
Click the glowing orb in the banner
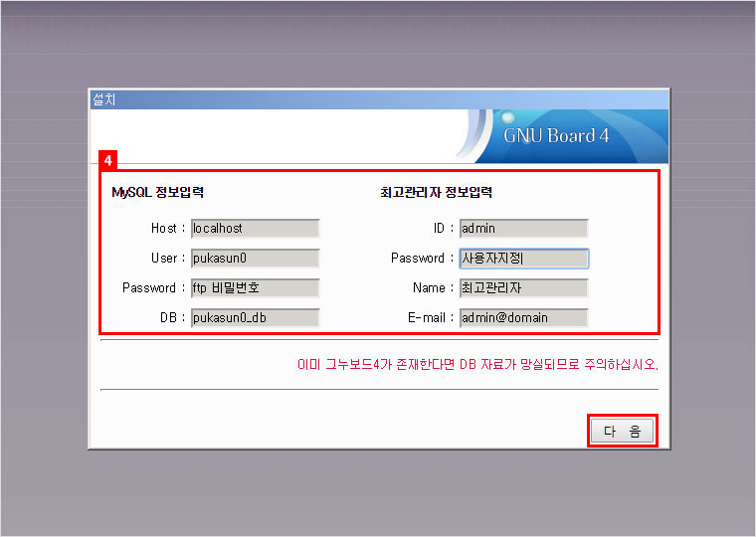[507, 117]
